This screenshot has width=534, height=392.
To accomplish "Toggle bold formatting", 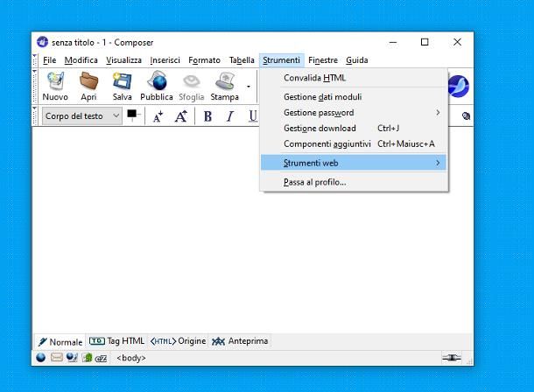I will click(x=207, y=116).
